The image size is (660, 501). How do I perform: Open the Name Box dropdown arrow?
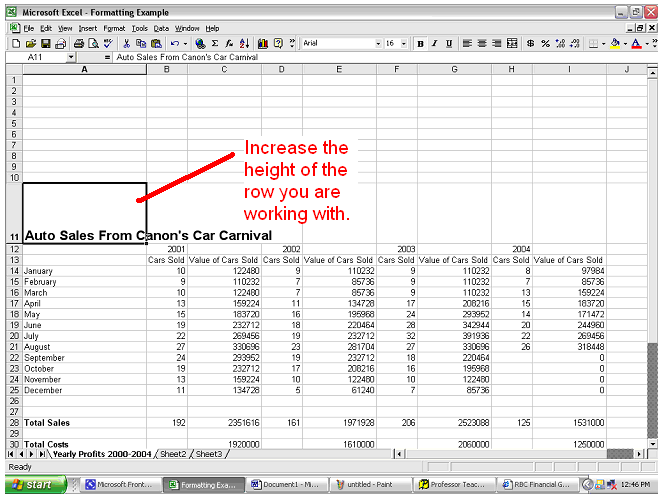[71, 58]
